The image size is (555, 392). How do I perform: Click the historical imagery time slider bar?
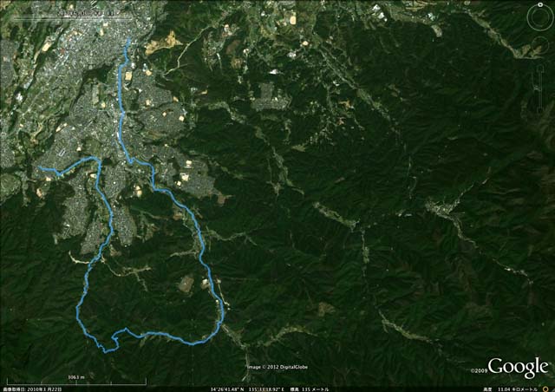pos(71,17)
